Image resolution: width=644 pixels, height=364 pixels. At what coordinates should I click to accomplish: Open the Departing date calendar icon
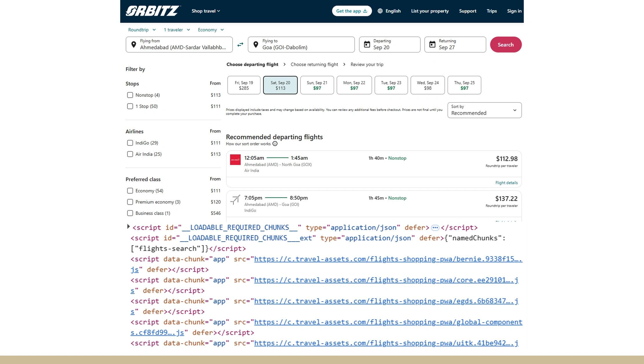click(x=366, y=44)
